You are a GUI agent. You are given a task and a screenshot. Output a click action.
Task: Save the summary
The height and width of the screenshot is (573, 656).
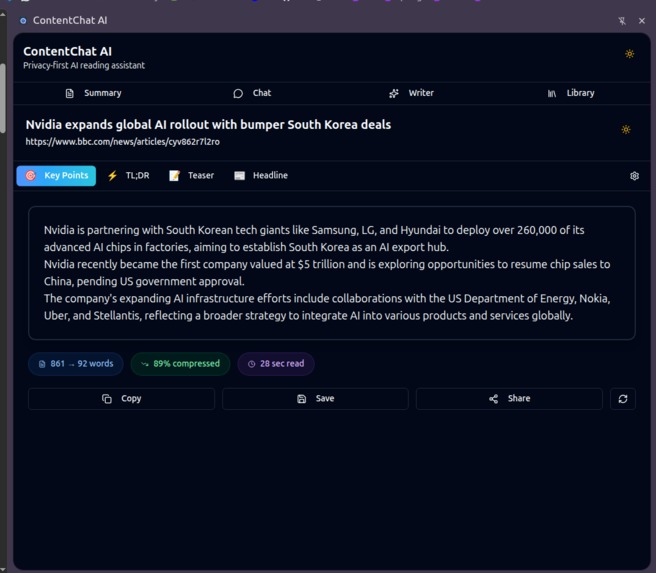click(315, 399)
